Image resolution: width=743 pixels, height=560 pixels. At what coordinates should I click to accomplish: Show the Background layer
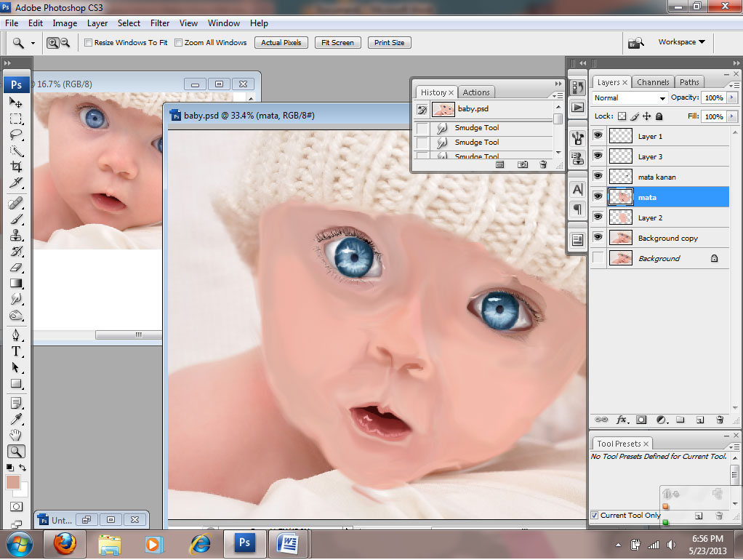pyautogui.click(x=598, y=258)
